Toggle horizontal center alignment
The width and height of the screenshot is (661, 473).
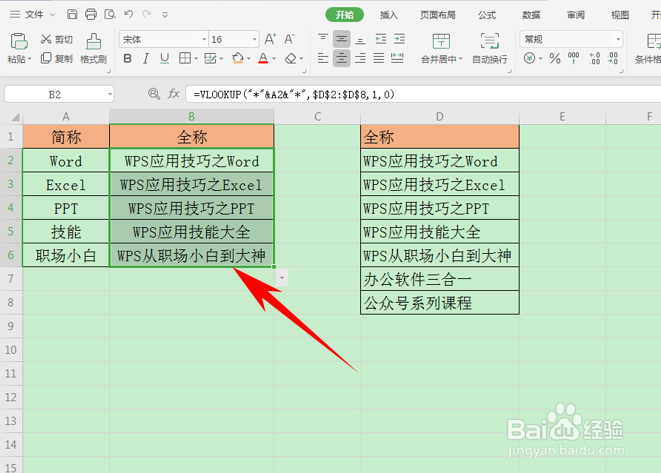point(341,58)
